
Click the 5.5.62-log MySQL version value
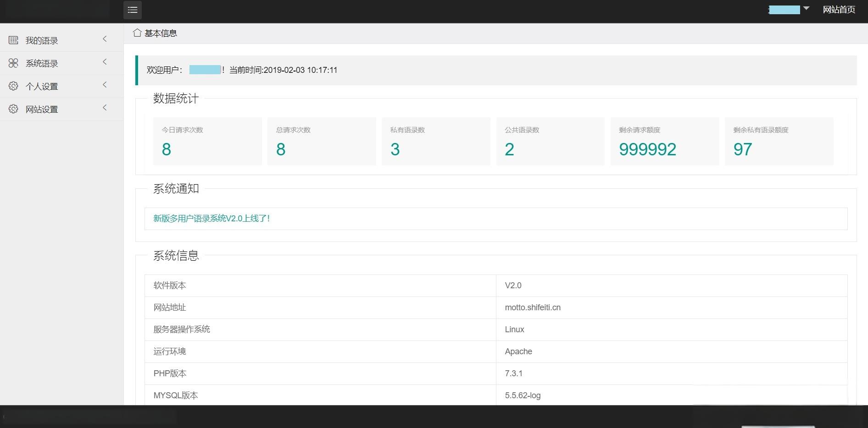[523, 395]
